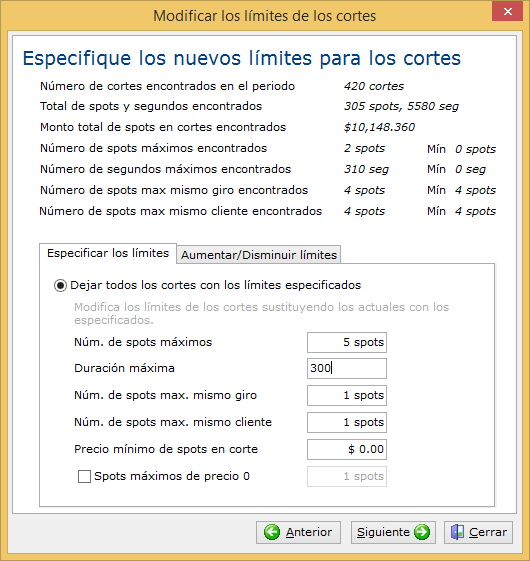
Task: Continue with the Siguiente button
Action: [393, 532]
